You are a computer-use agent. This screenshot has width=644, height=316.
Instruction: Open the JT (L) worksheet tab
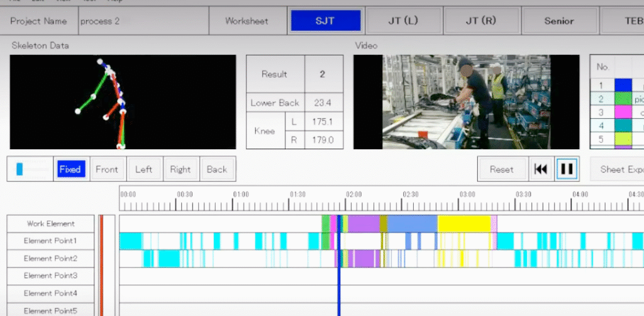402,21
